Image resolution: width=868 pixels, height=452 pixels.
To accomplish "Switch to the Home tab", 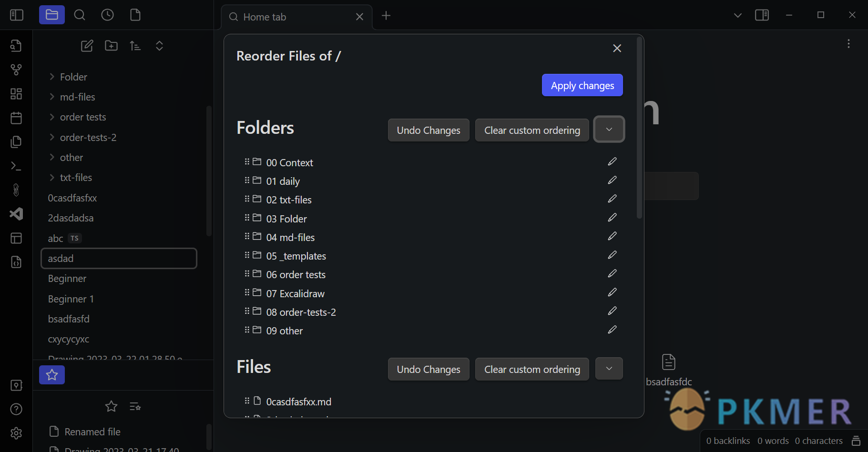I will tap(272, 17).
